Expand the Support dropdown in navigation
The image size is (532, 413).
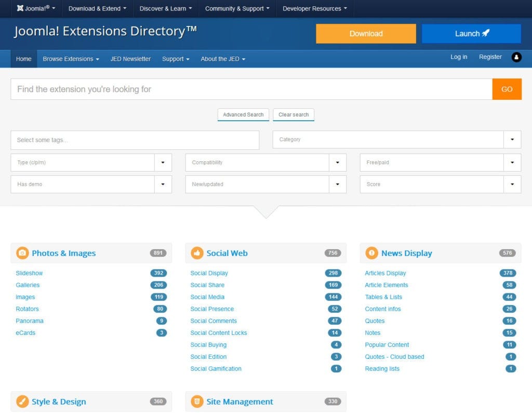176,59
